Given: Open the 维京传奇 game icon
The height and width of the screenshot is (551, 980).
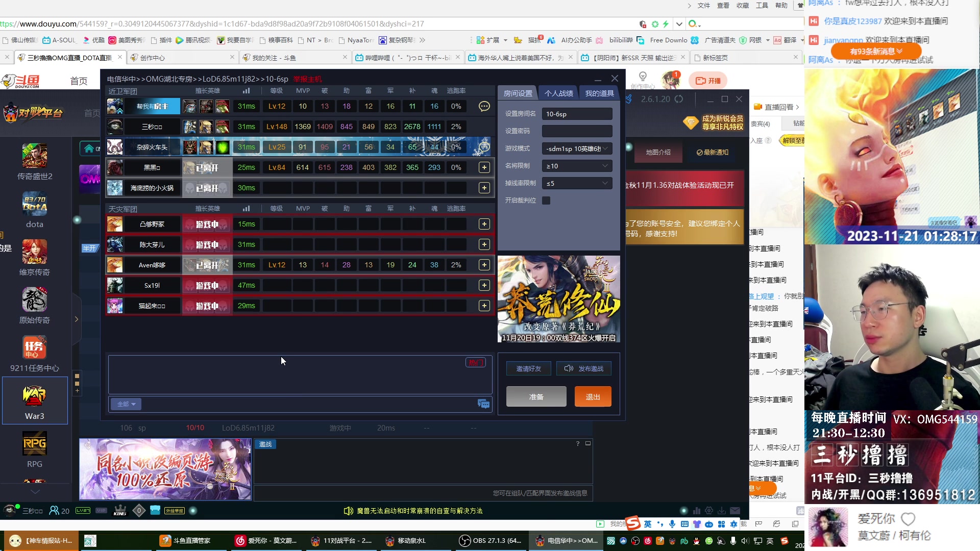Looking at the screenshot, I should pyautogui.click(x=35, y=252).
